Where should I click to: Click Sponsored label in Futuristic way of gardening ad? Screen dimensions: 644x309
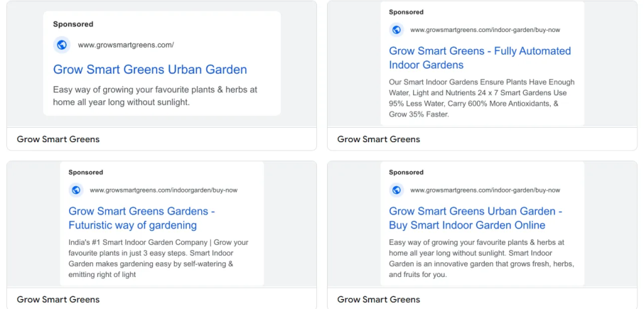tap(86, 172)
